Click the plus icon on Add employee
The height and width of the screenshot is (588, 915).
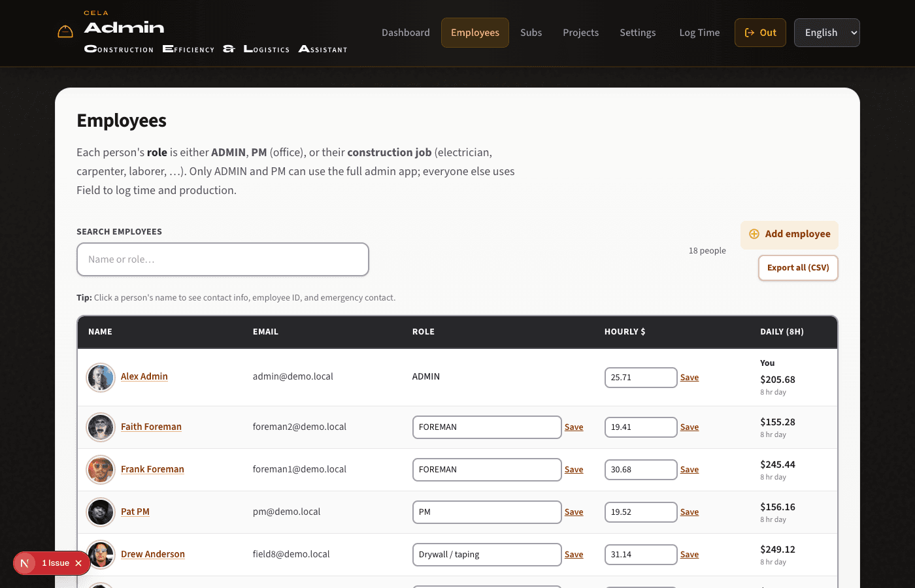point(754,233)
